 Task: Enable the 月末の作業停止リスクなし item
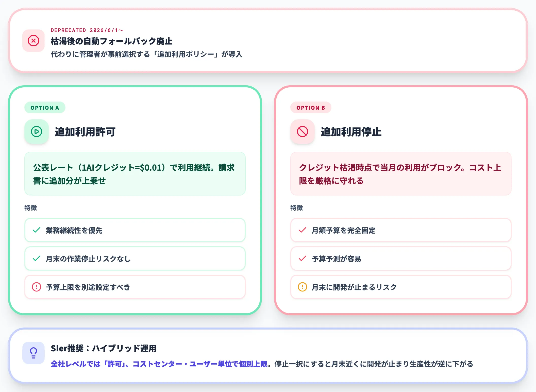135,259
